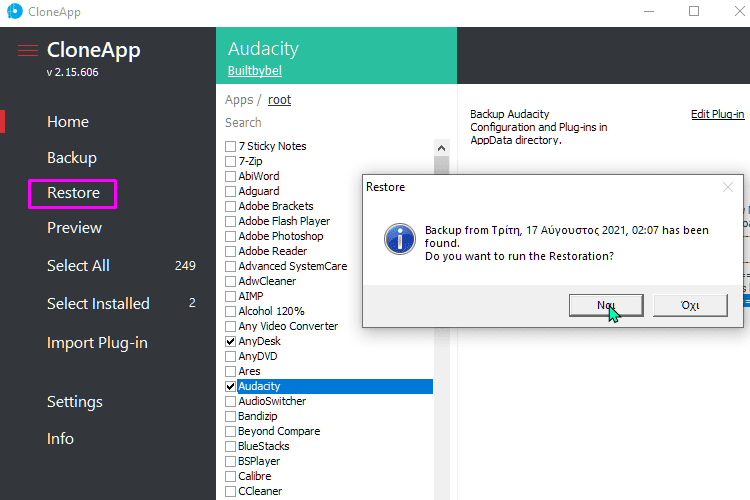This screenshot has height=500, width=750.
Task: Check the AbiWord checkbox
Action: point(231,176)
